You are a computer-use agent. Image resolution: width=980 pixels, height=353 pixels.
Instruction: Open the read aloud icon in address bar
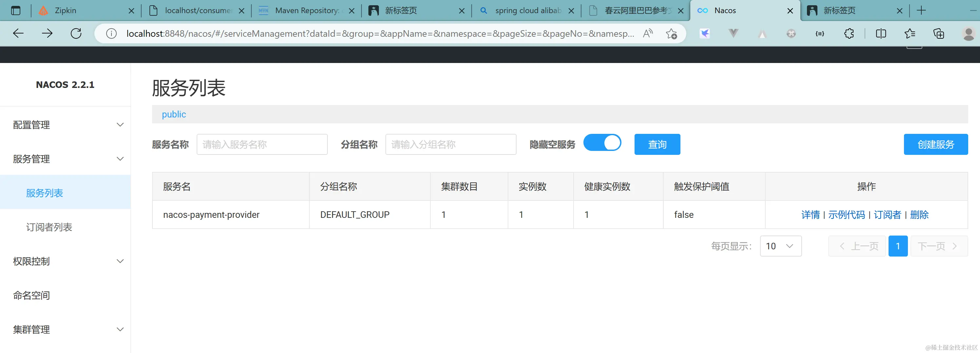648,33
